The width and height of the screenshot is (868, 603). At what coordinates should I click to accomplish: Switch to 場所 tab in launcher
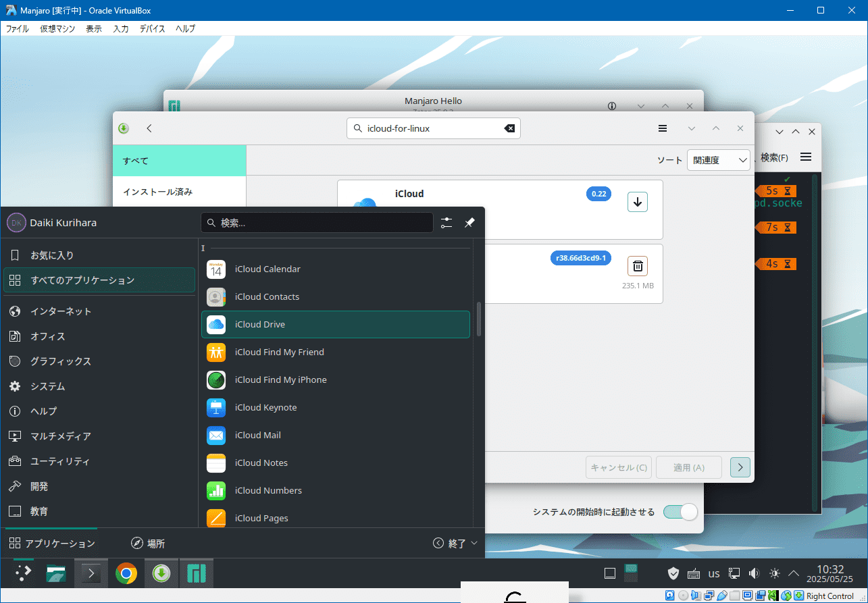click(148, 543)
